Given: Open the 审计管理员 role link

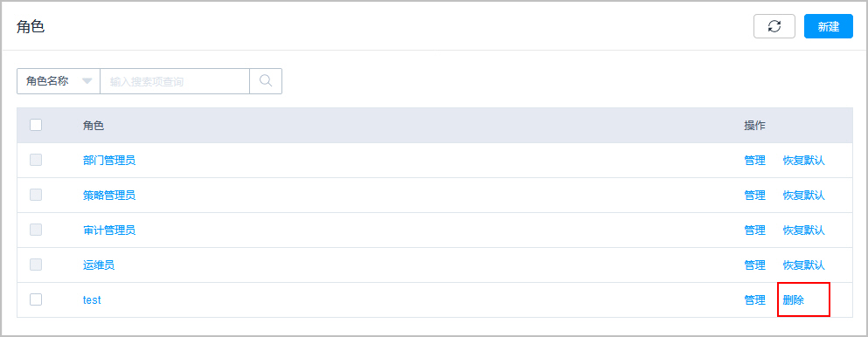Looking at the screenshot, I should click(x=109, y=230).
